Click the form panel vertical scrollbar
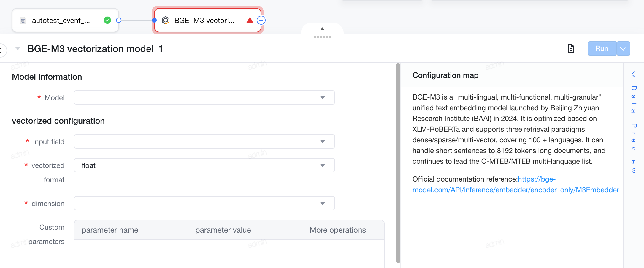 (398, 163)
